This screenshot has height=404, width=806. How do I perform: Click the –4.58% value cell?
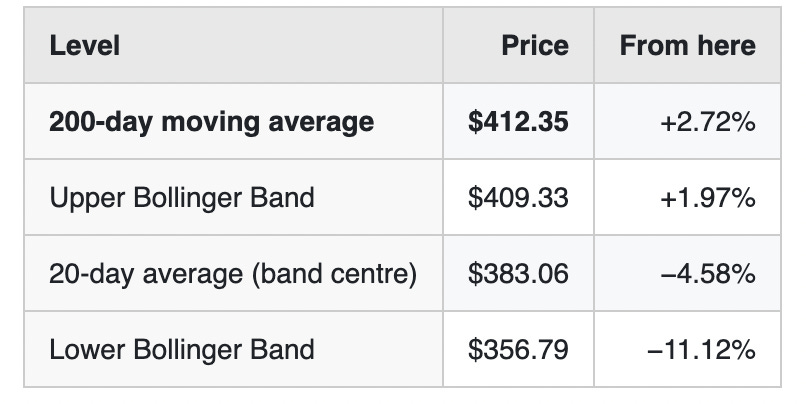click(x=708, y=274)
